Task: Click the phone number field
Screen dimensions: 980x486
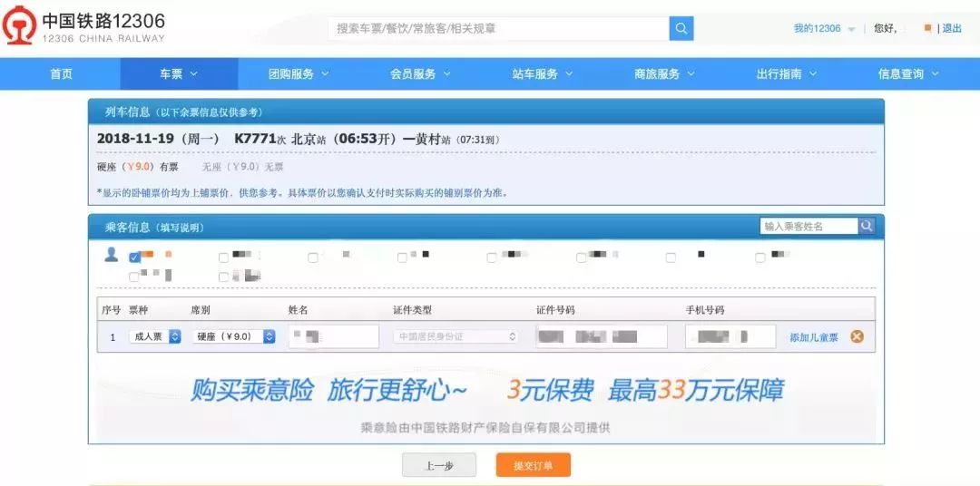Action: point(730,336)
